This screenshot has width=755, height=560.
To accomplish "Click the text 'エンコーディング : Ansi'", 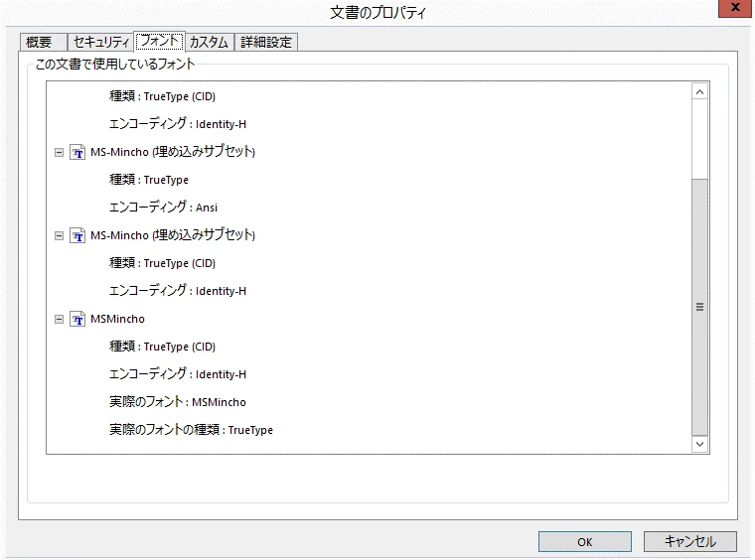I will (163, 208).
